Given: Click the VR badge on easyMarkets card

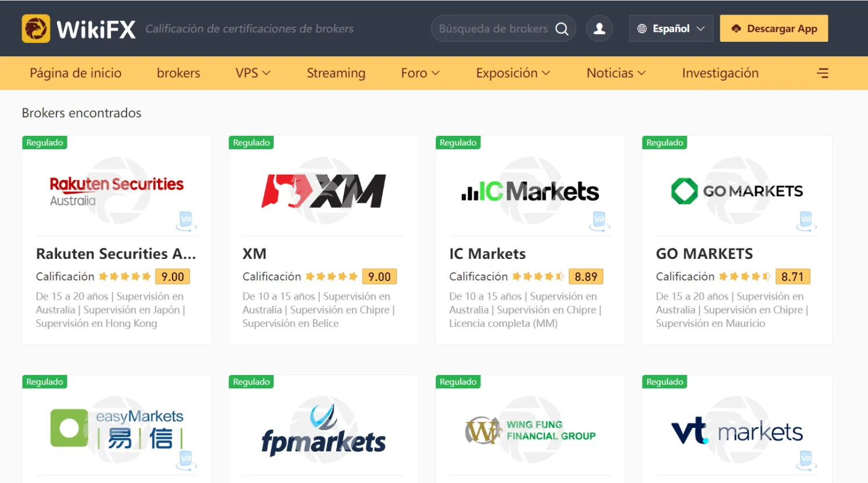Looking at the screenshot, I should (x=186, y=460).
